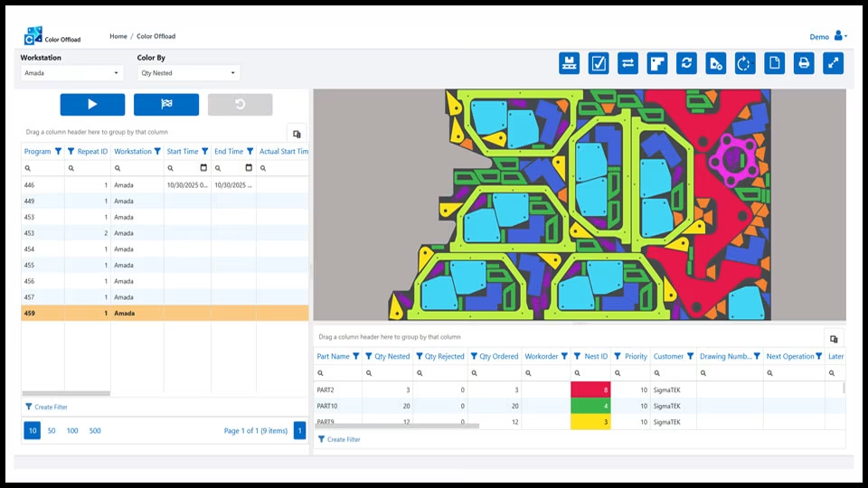Open the Color By dropdown
This screenshot has height=488, width=868.
tap(188, 73)
